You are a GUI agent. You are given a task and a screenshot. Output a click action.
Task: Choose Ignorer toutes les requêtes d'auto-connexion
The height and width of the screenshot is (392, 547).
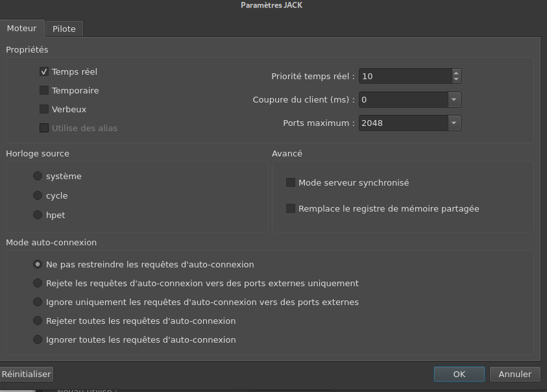38,340
